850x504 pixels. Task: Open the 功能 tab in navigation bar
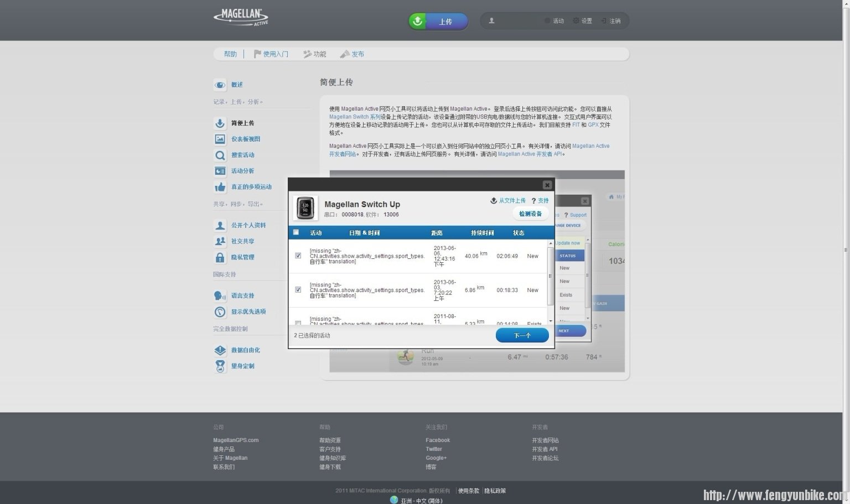click(315, 54)
